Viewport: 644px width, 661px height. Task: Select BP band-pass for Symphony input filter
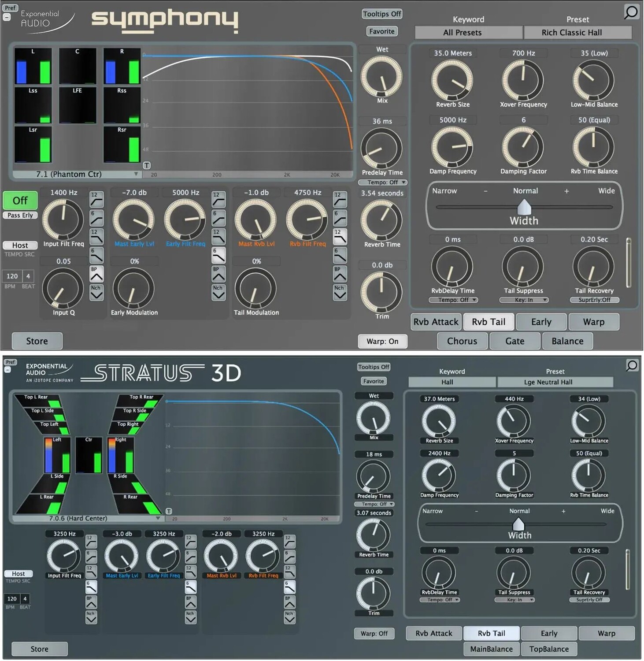coord(96,274)
